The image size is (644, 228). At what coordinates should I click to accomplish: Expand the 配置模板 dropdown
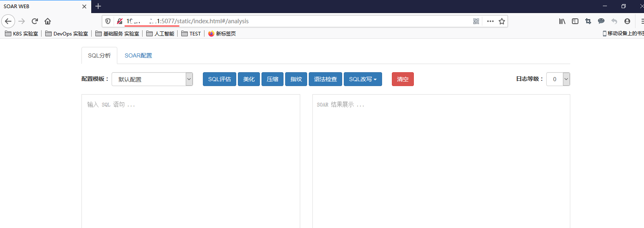tap(152, 79)
